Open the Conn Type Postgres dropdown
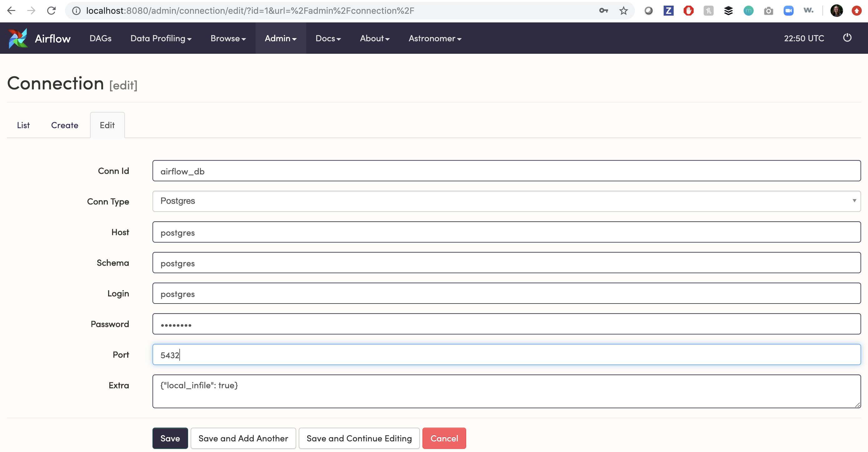The image size is (868, 452). pyautogui.click(x=506, y=201)
